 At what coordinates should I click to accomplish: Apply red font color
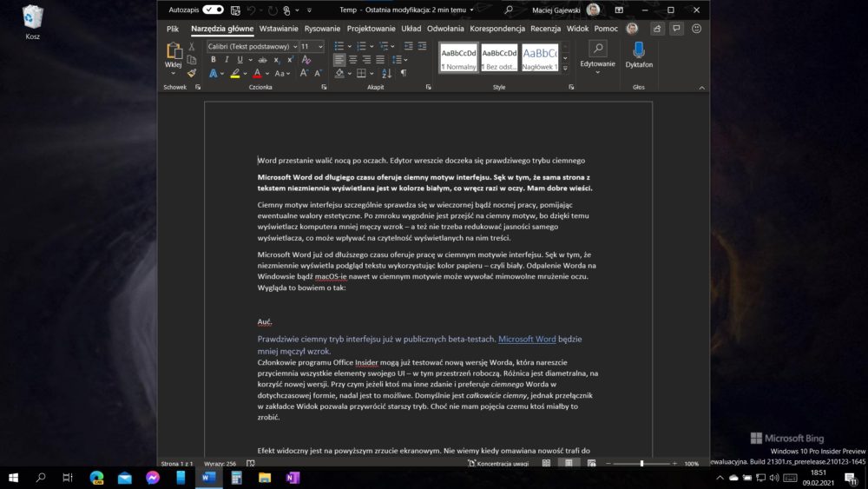(258, 73)
